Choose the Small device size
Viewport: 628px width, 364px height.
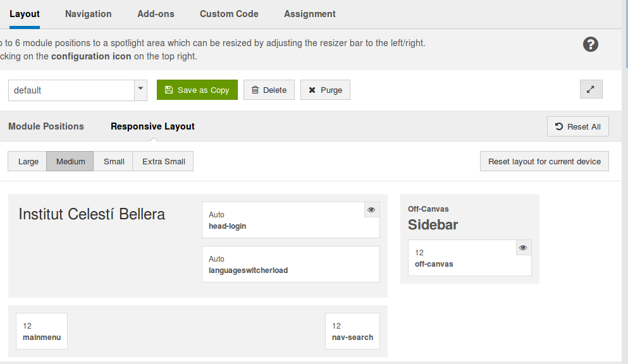click(x=114, y=161)
